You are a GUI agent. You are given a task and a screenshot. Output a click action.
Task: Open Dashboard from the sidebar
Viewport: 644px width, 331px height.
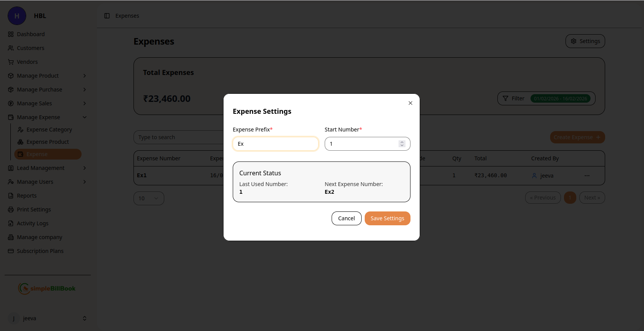[31, 34]
